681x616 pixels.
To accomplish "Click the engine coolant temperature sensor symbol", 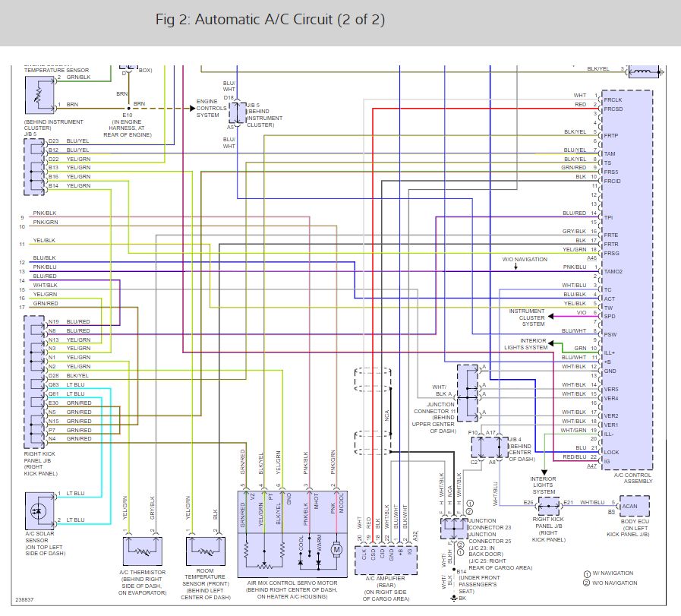I will [39, 95].
